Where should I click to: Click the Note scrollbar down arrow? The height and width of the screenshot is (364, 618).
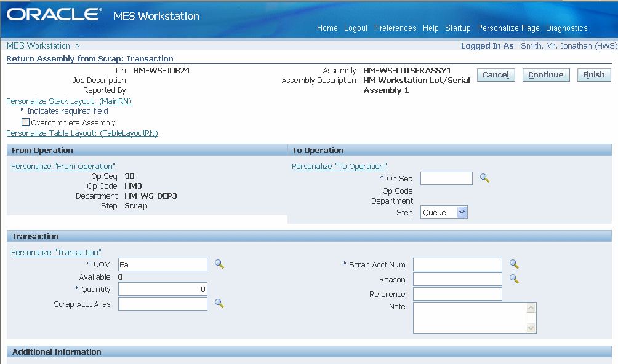531,328
